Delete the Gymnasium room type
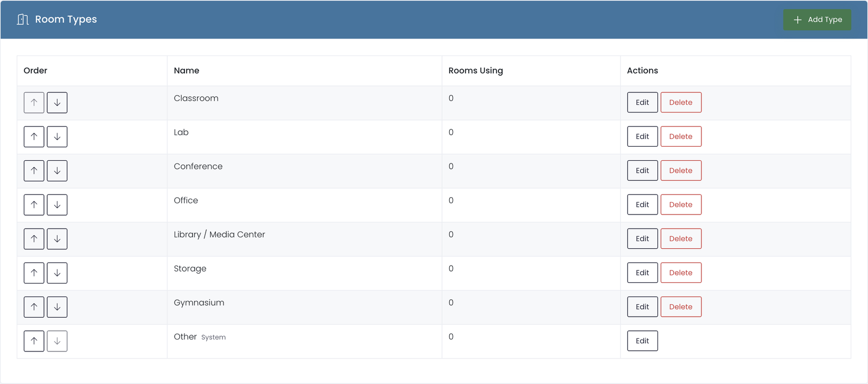The width and height of the screenshot is (868, 384). [681, 307]
